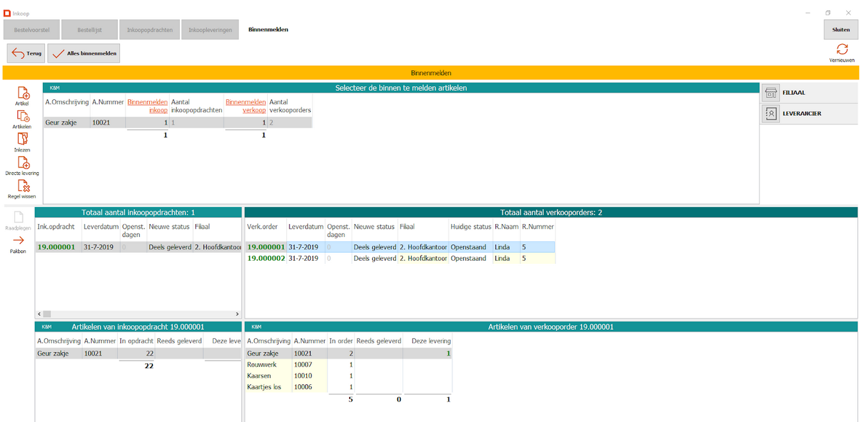Click the Alles binnenmelden button
This screenshot has height=422, width=868.
click(84, 53)
